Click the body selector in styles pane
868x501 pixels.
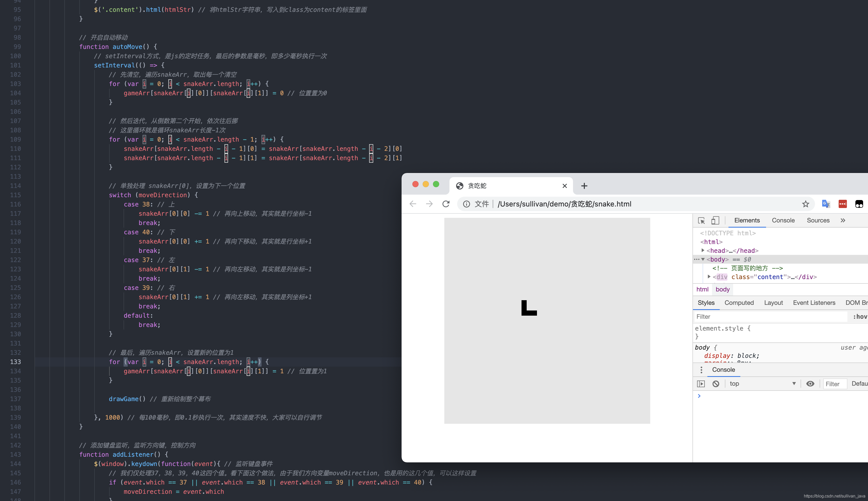[702, 348]
